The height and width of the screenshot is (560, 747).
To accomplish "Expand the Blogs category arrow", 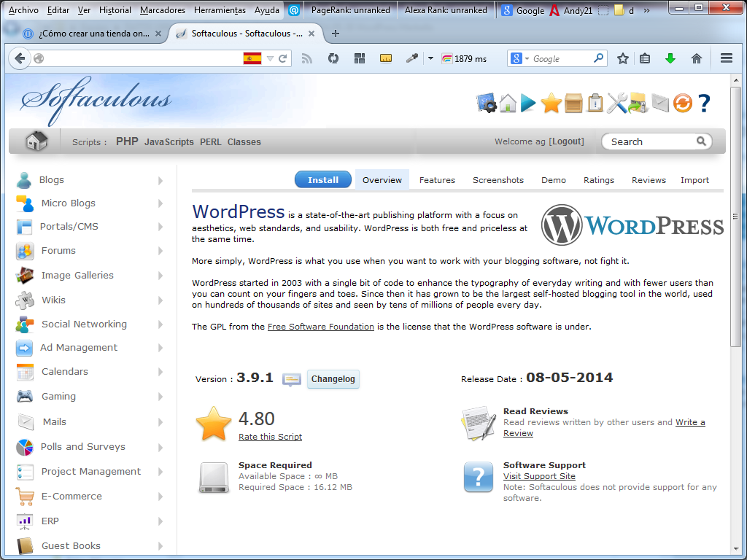I will pos(160,181).
